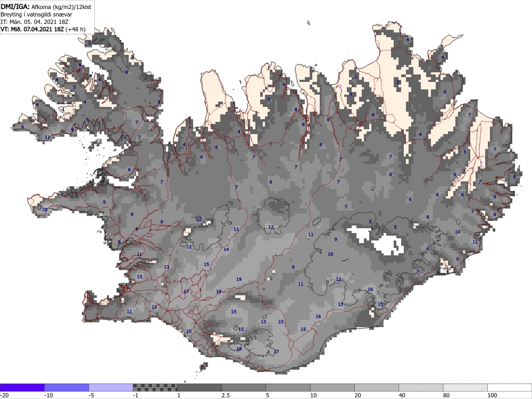Viewport: 532px width, 399px height.
Task: Pick the pale gray 40 to 80 legend swatch
Action: click(x=421, y=387)
